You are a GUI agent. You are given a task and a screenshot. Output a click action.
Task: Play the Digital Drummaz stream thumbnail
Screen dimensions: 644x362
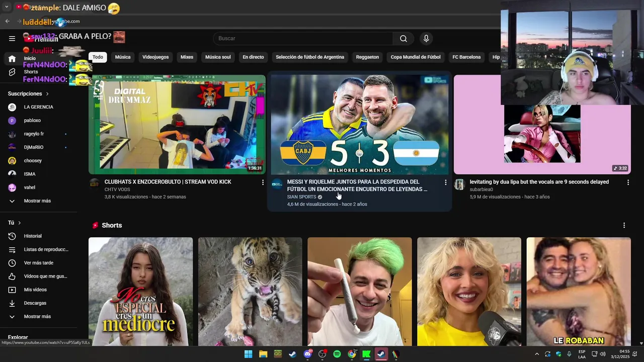177,125
